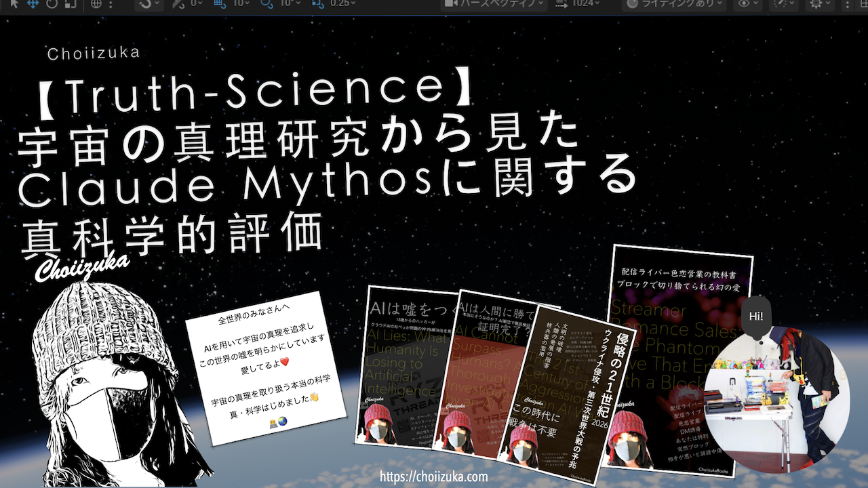Click the 全世界のみなさんへ note card
The image size is (868, 488).
tap(266, 369)
